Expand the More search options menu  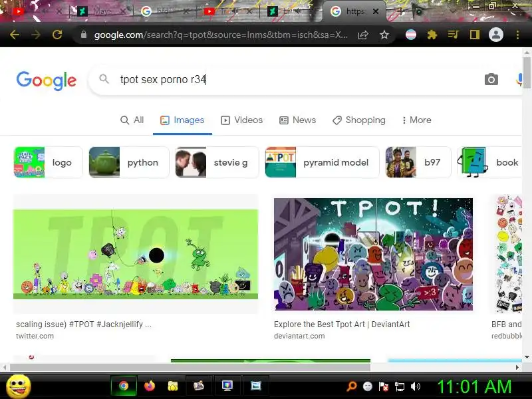pos(416,120)
